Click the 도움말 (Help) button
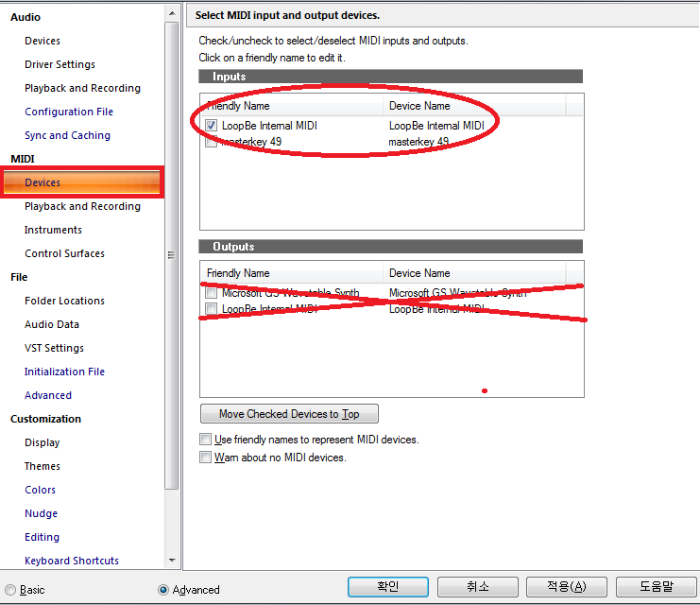Image resolution: width=700 pixels, height=605 pixels. click(x=657, y=587)
